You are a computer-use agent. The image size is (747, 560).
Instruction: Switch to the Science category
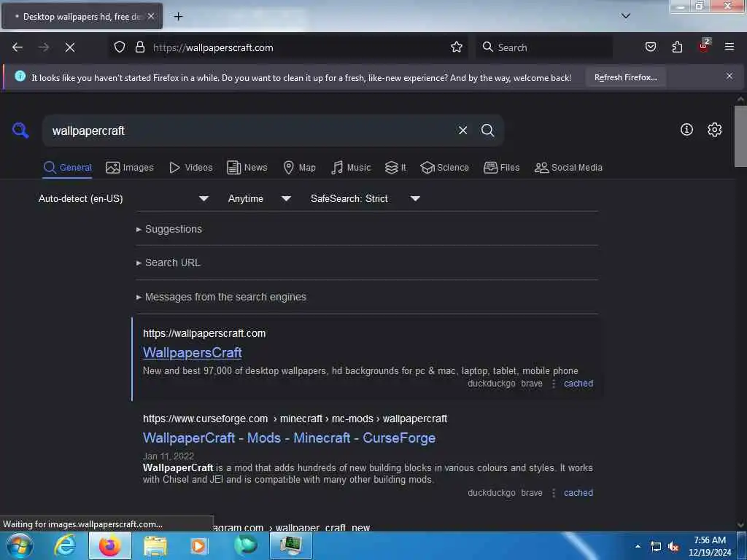[x=444, y=168]
